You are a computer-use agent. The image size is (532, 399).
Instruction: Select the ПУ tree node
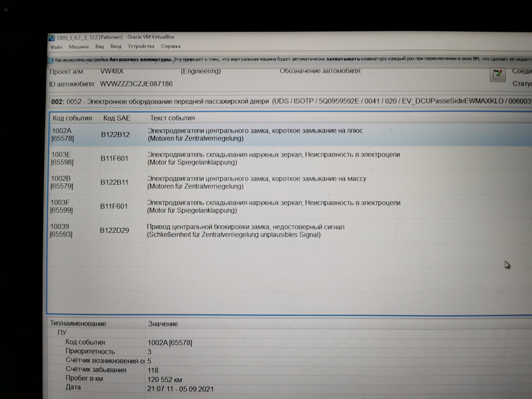62,332
